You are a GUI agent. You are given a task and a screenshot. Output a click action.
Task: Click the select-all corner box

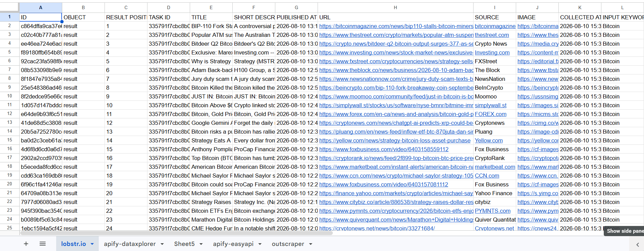9,7
